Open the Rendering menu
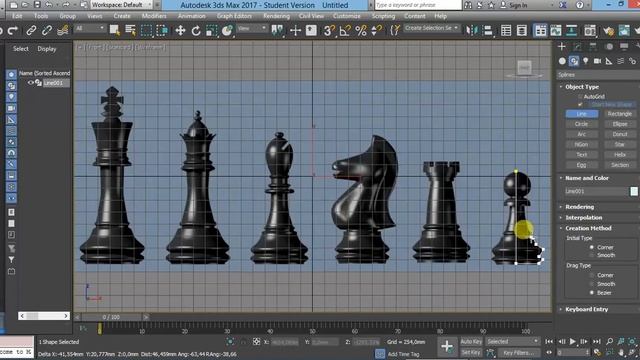This screenshot has height=360, width=640. [x=276, y=16]
